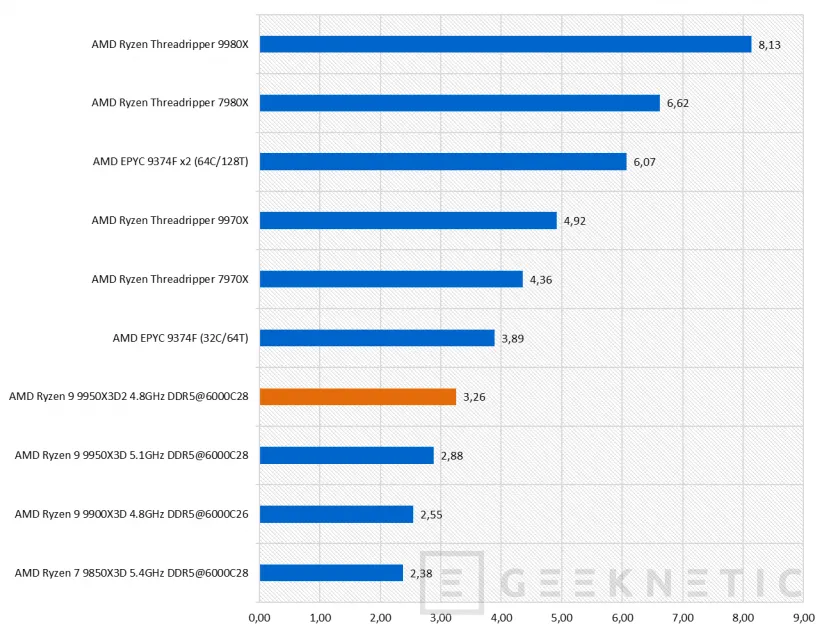This screenshot has height=633, width=829.
Task: Click the data value 4,92
Action: (x=575, y=221)
